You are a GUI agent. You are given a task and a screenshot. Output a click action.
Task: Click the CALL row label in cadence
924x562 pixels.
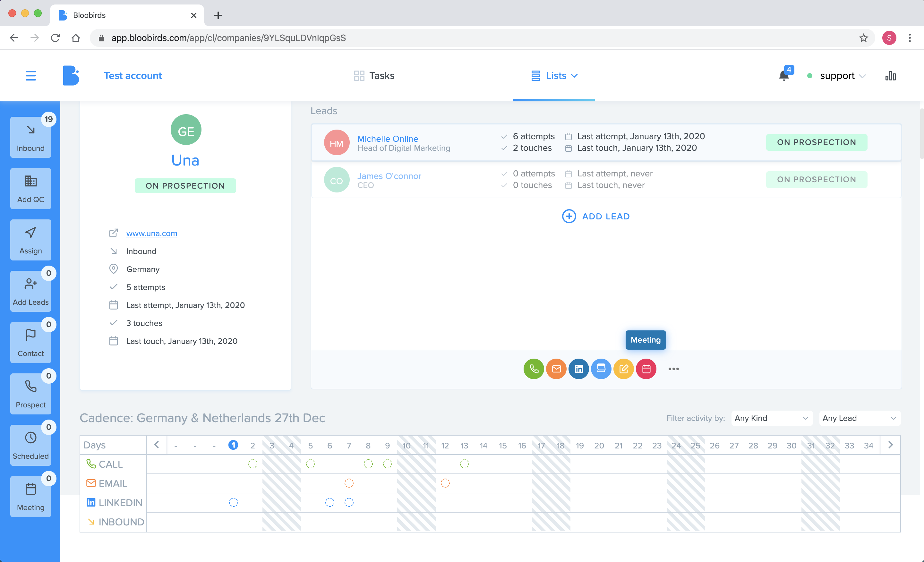click(105, 464)
